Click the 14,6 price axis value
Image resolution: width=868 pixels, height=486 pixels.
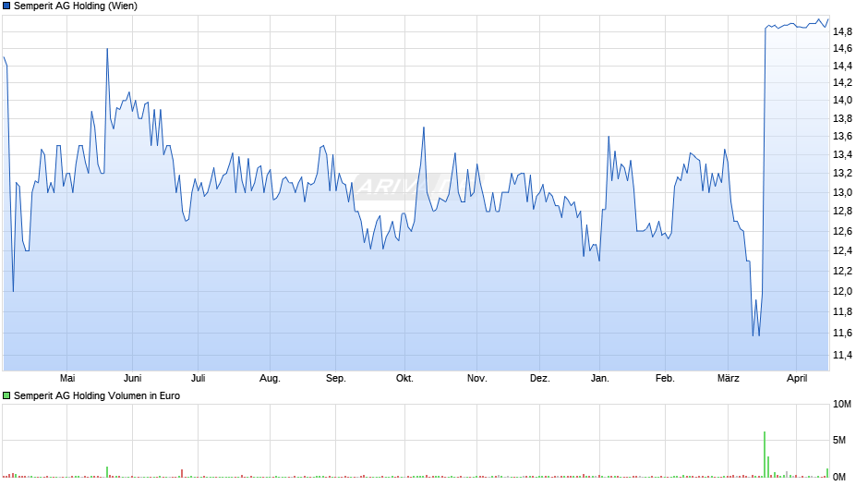pos(842,49)
